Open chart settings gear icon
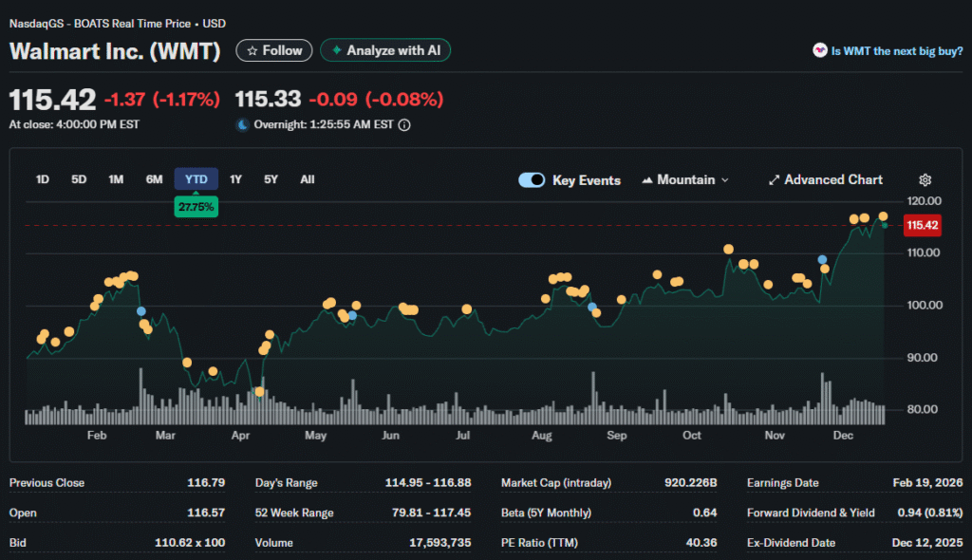 click(x=925, y=180)
